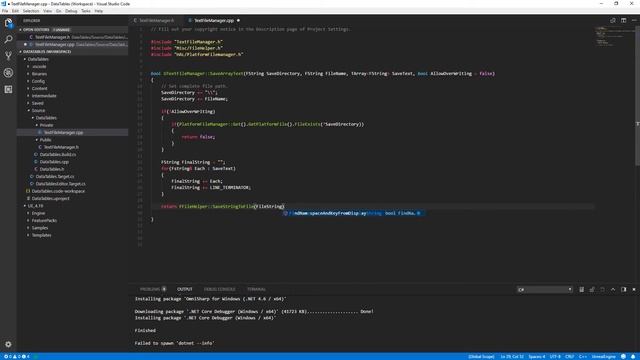Collapse the Private folder
The width and height of the screenshot is (640, 360).
tap(37, 125)
